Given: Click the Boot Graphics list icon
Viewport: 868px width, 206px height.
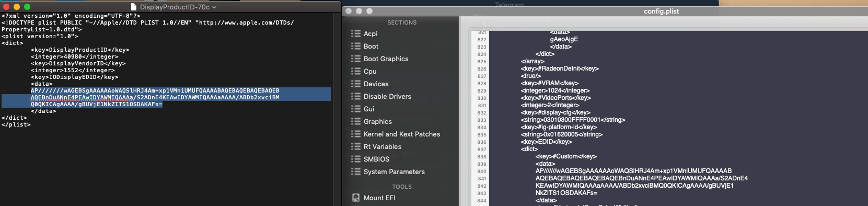Looking at the screenshot, I should click(356, 59).
